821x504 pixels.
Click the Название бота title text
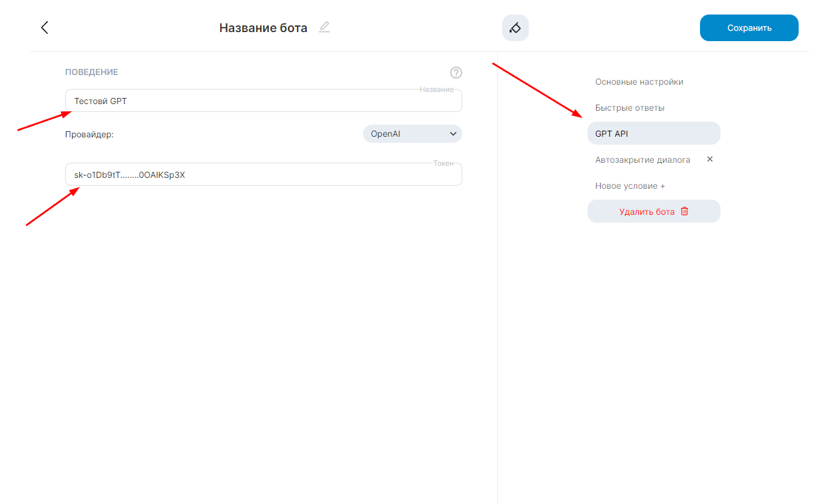263,28
